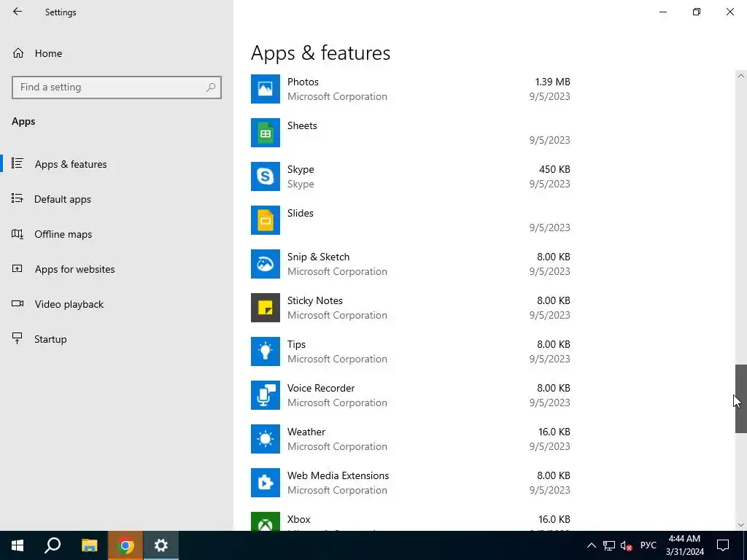This screenshot has width=747, height=560.
Task: Click the Snip & Sketch app icon
Action: (266, 264)
